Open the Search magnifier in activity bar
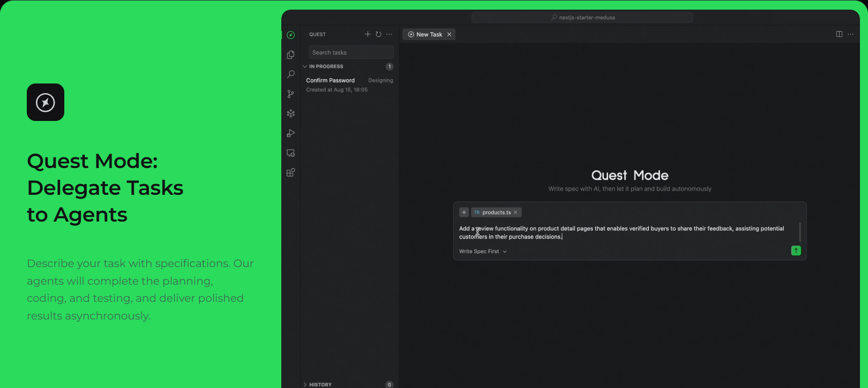Viewport: 868px width, 388px height. coord(290,74)
